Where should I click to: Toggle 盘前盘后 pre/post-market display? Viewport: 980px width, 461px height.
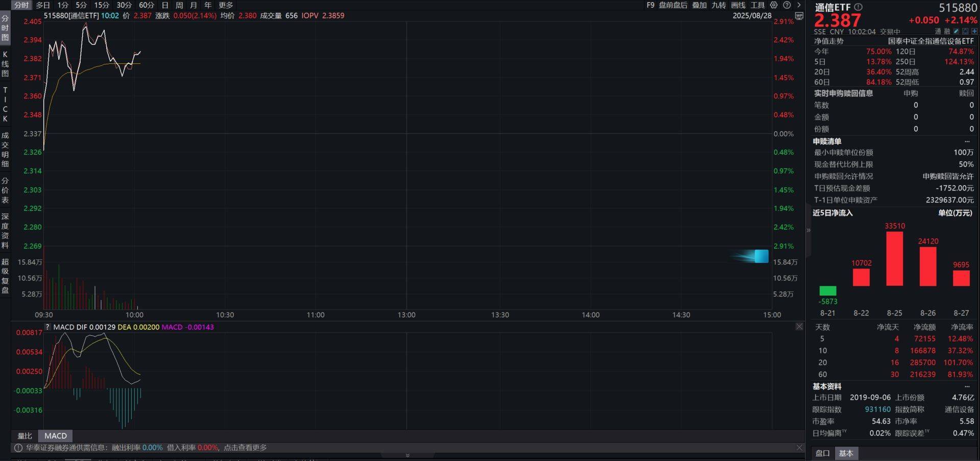(673, 5)
